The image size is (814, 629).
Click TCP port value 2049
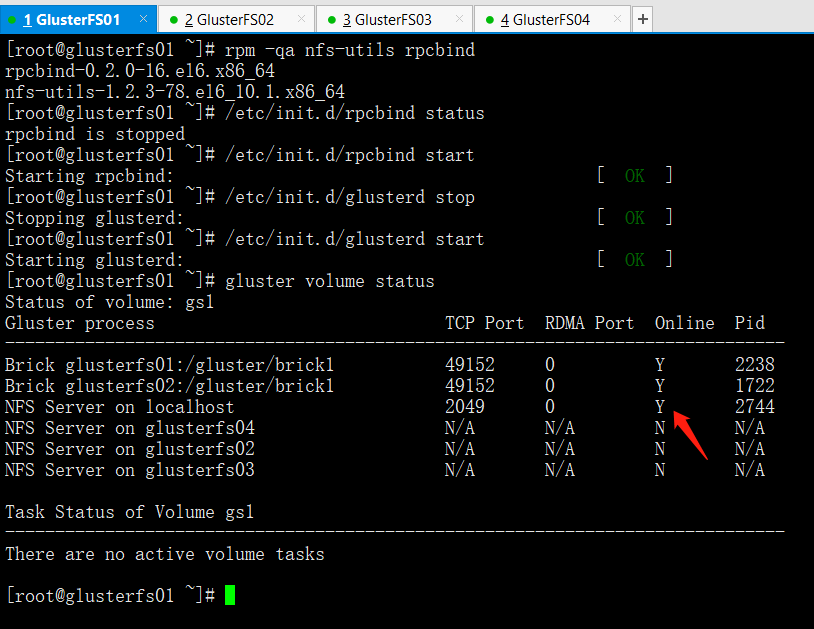click(x=465, y=407)
